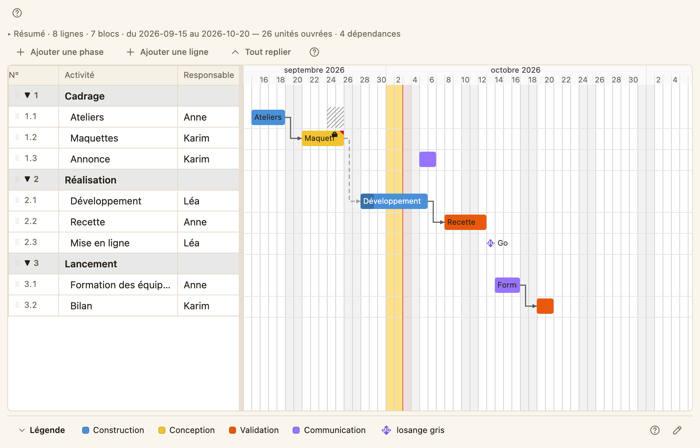Select the purple Annonce block
The height and width of the screenshot is (448, 700).
coord(428,159)
